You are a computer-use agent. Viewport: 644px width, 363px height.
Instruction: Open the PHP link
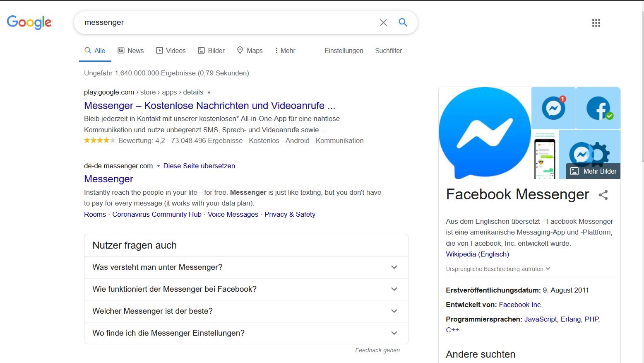(x=591, y=319)
